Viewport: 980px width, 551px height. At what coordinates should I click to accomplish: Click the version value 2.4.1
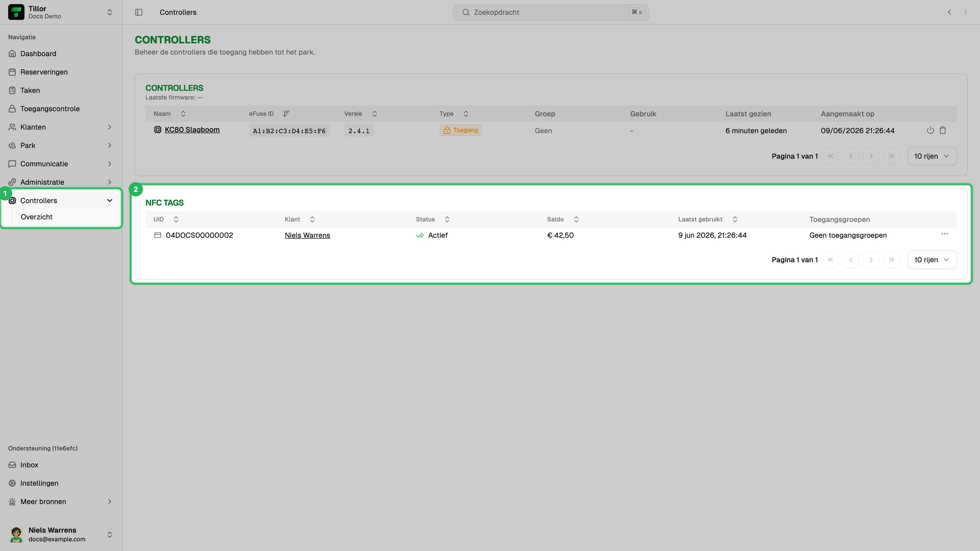(x=359, y=131)
